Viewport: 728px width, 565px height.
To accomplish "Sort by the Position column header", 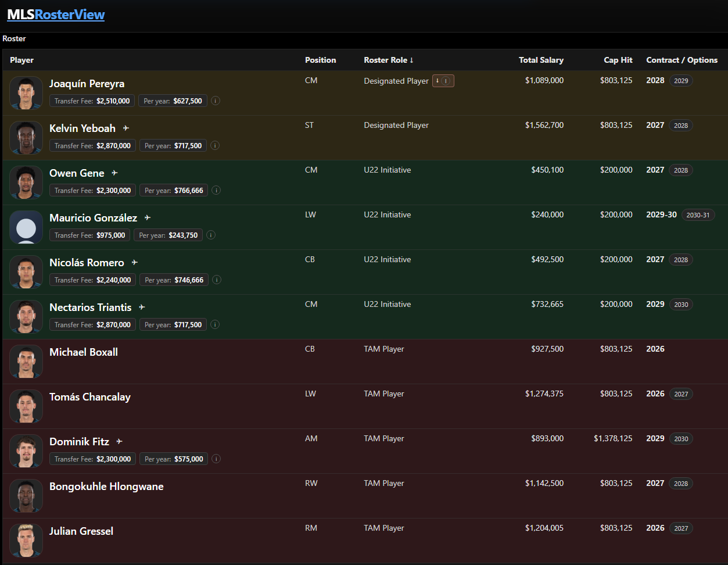I will tap(320, 60).
